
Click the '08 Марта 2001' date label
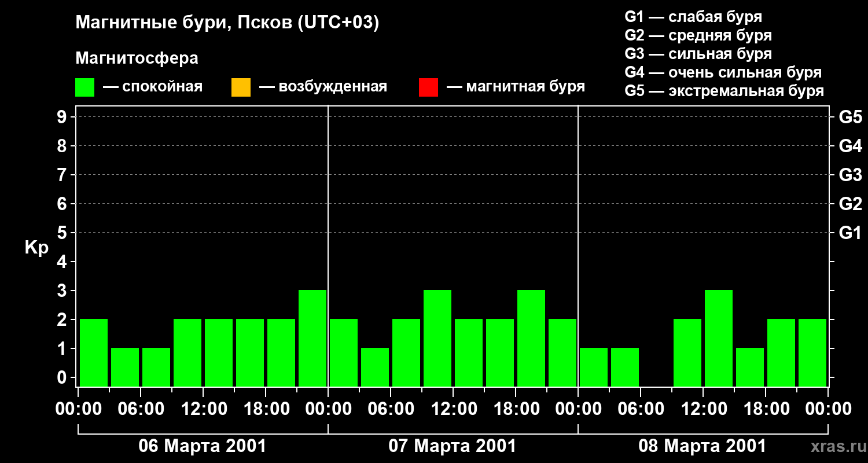[703, 446]
